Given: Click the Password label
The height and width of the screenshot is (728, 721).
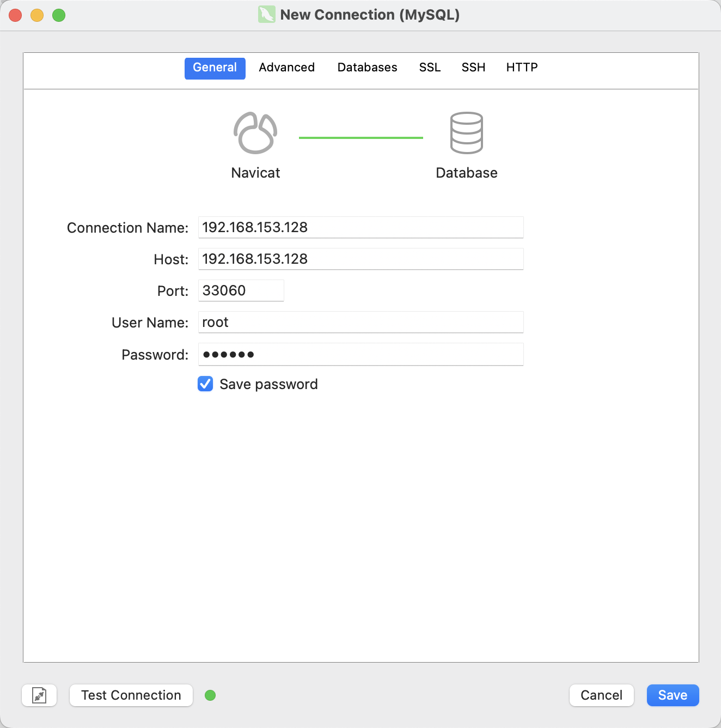Looking at the screenshot, I should (155, 355).
